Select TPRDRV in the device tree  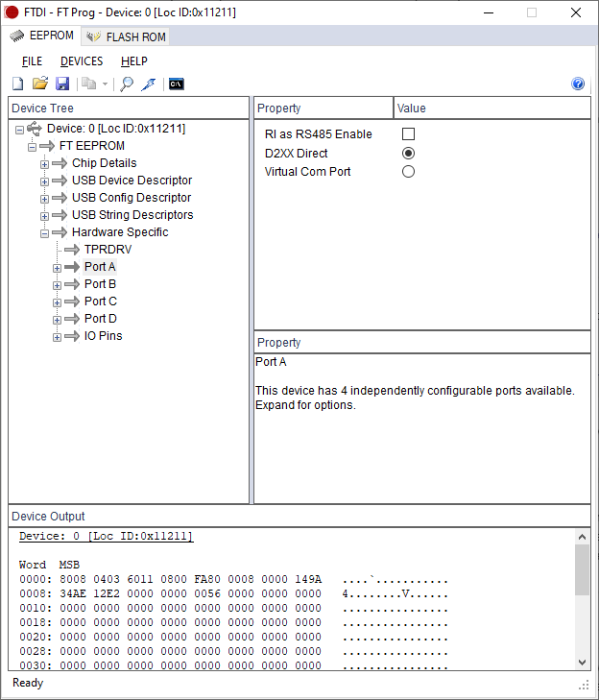[108, 250]
